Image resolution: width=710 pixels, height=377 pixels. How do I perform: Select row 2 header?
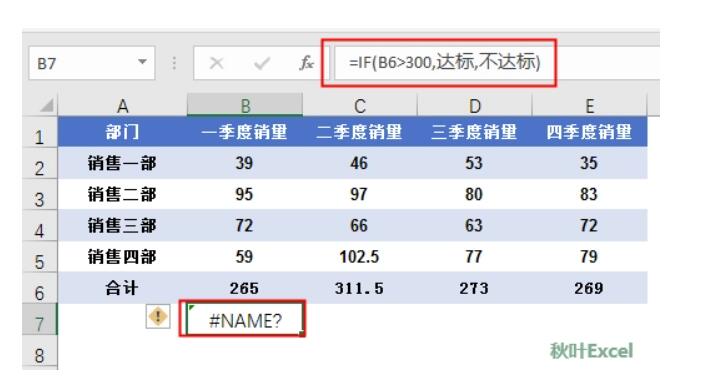click(x=40, y=164)
